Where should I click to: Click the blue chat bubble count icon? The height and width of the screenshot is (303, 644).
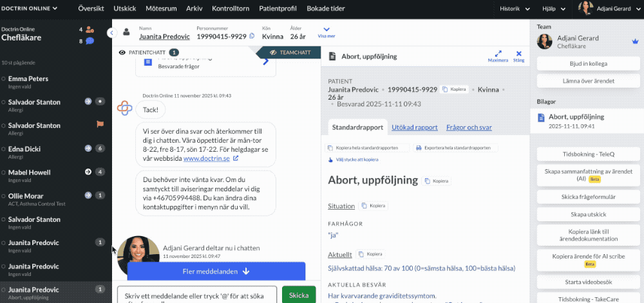(90, 41)
